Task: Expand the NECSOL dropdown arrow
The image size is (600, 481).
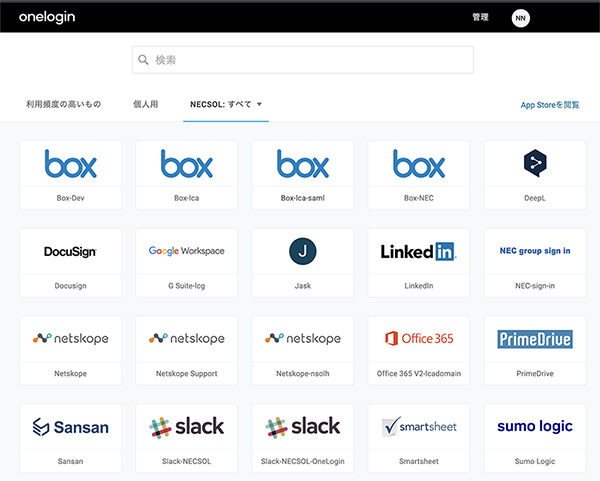Action: (259, 104)
